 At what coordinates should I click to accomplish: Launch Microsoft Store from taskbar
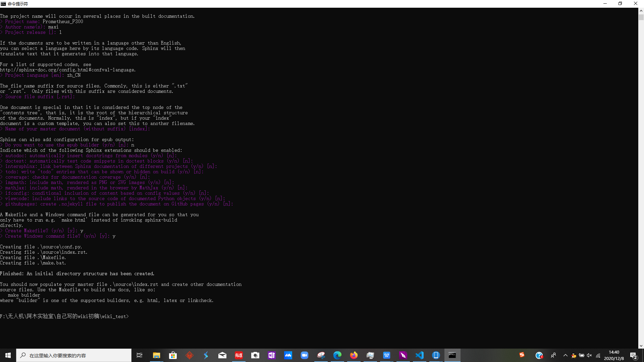(x=173, y=355)
